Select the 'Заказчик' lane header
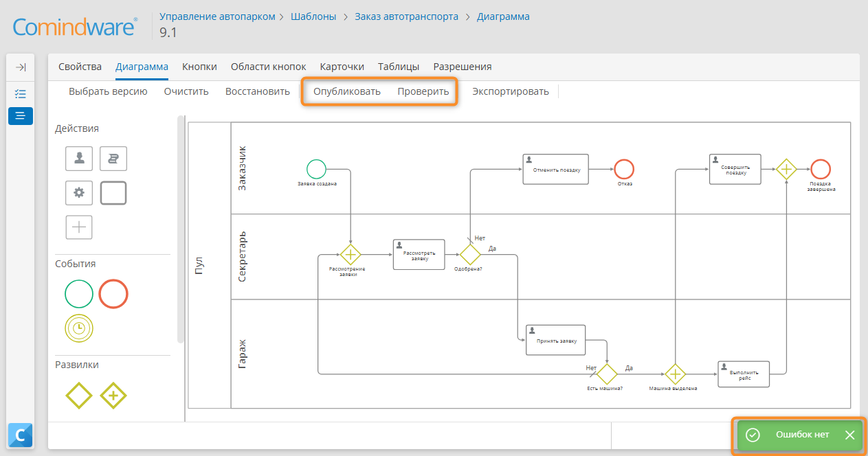The image size is (868, 456). click(242, 168)
